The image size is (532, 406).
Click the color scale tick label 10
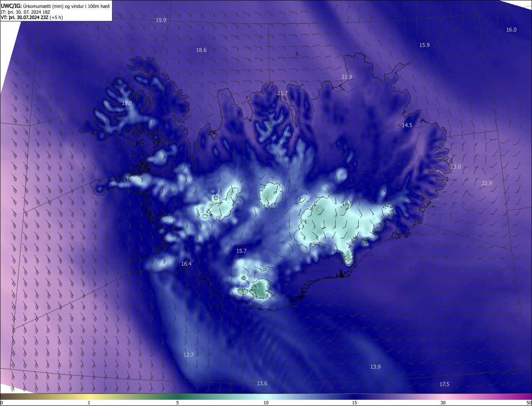point(266,403)
